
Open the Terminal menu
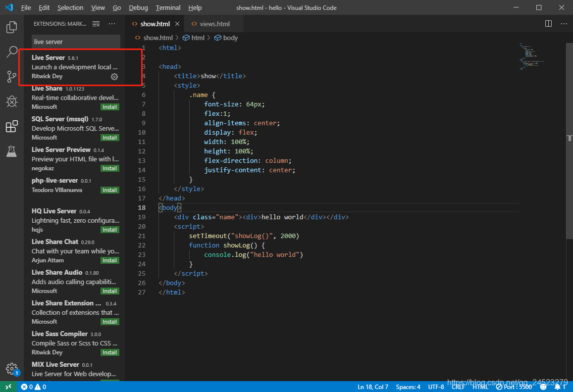click(167, 7)
